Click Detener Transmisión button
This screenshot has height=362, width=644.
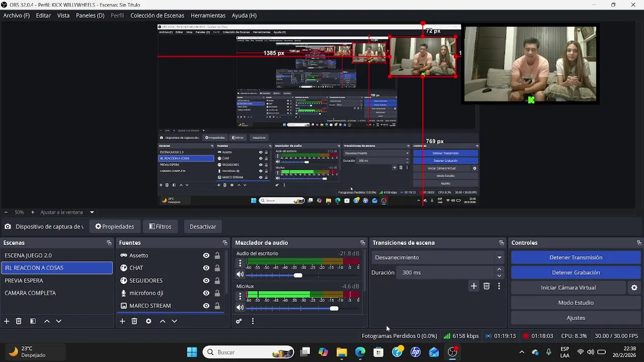tap(576, 257)
